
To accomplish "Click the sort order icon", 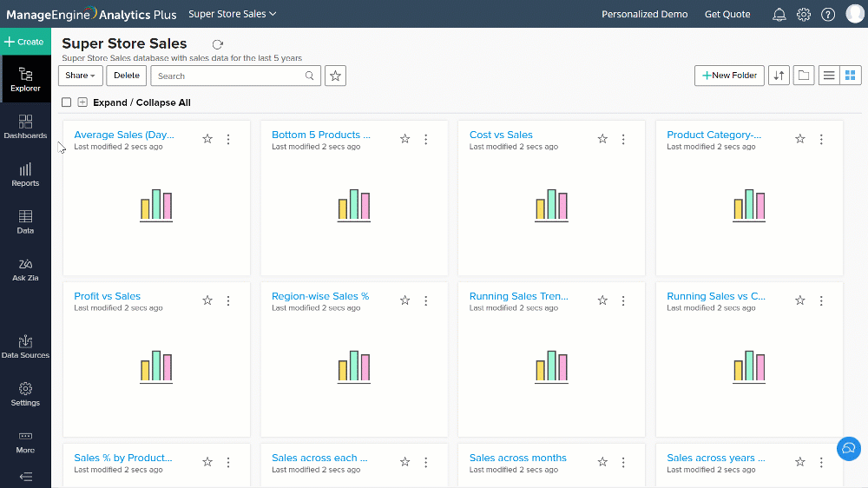I will coord(779,76).
